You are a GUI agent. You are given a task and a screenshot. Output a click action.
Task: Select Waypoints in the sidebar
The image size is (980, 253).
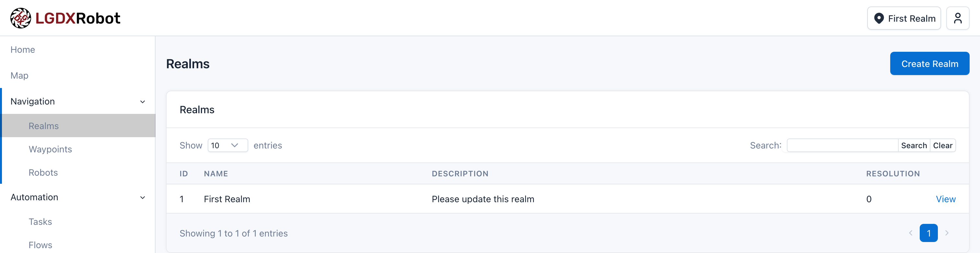click(50, 149)
